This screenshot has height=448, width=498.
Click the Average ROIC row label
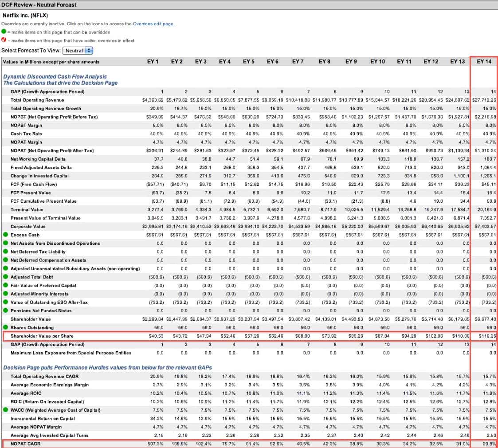[x=26, y=393]
